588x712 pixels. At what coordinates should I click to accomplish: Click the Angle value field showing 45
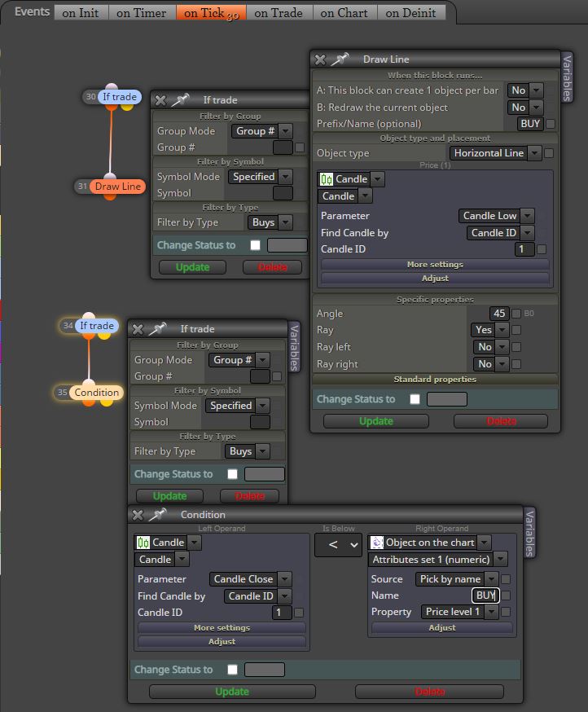tap(499, 314)
